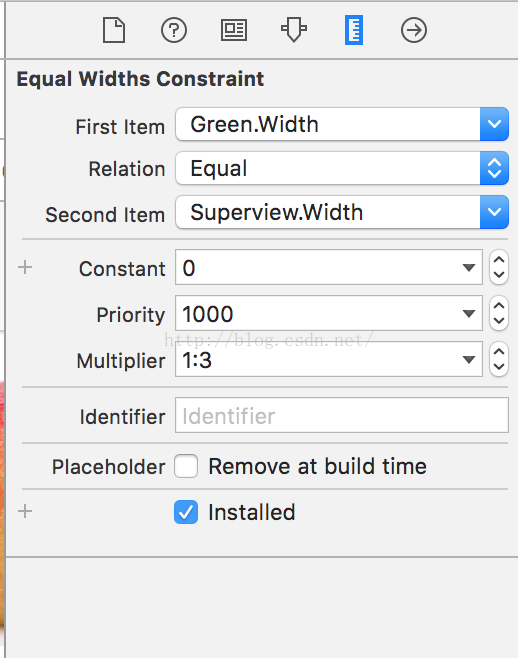518x658 pixels.
Task: Uncheck the Installed checkbox
Action: tap(186, 512)
